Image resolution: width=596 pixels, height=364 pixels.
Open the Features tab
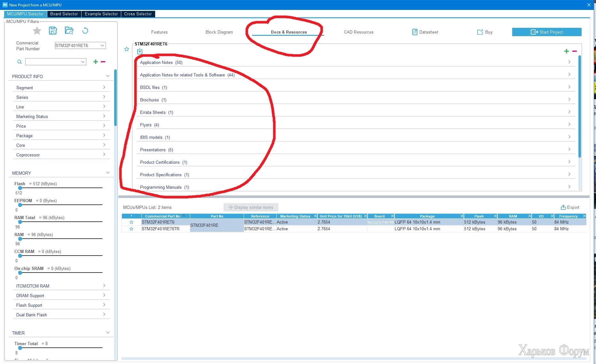pyautogui.click(x=159, y=32)
